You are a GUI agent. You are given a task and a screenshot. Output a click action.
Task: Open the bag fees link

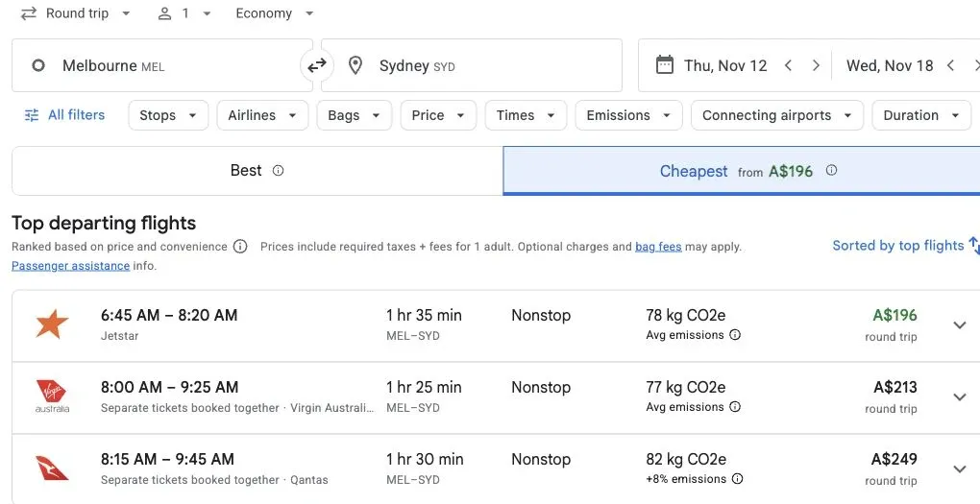[658, 247]
